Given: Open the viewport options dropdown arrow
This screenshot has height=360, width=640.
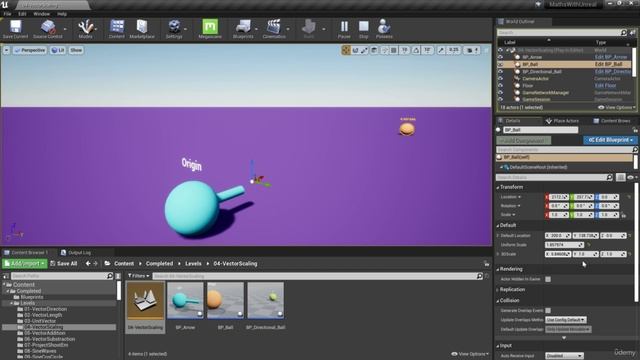Looking at the screenshot, I should 6,50.
